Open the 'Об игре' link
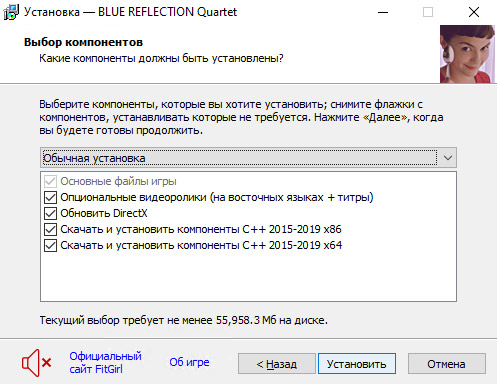The width and height of the screenshot is (497, 384). (189, 362)
